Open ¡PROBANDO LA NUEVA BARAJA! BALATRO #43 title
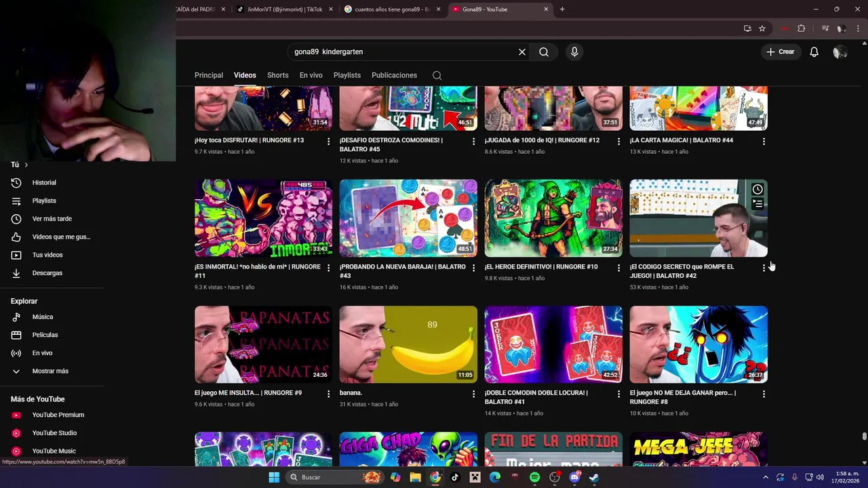The height and width of the screenshot is (488, 868). [x=403, y=271]
